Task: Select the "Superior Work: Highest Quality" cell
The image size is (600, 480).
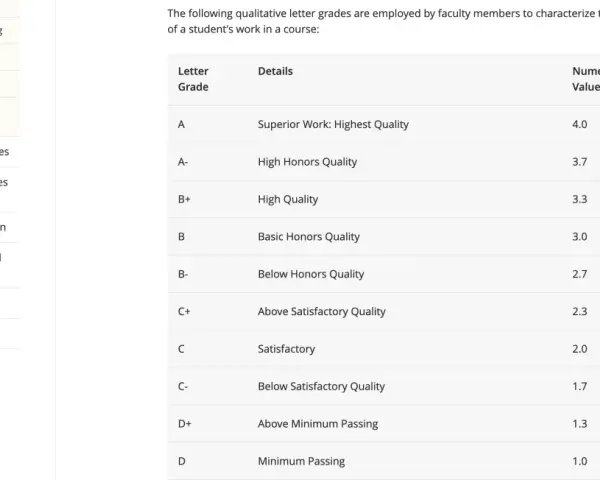Action: (x=333, y=124)
